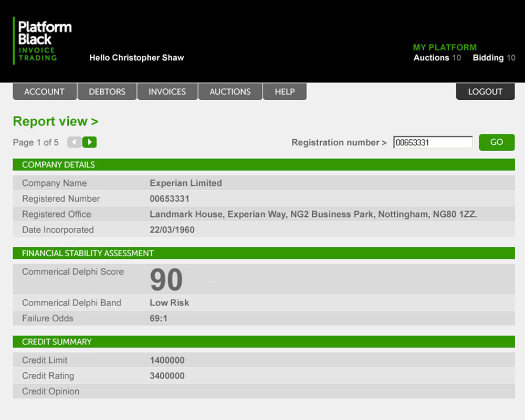The width and height of the screenshot is (525, 420).
Task: View Auctions count in header
Action: tap(437, 58)
